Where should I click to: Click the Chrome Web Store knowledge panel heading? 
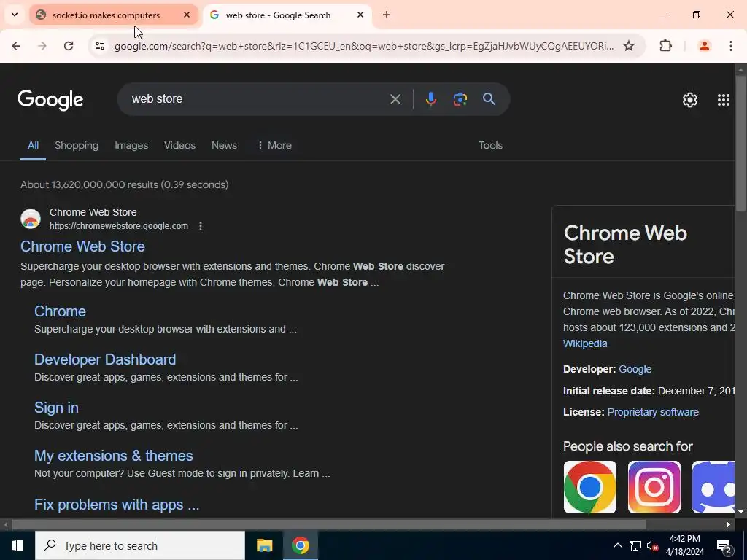pos(625,245)
